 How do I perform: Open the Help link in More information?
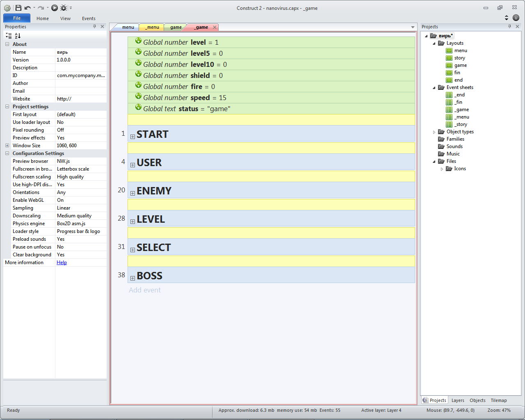62,262
